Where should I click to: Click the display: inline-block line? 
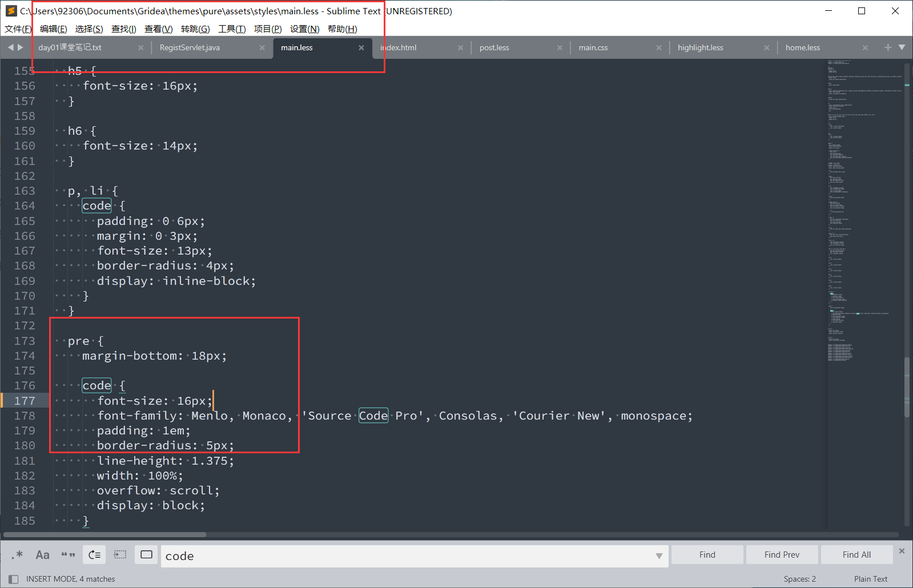click(176, 281)
